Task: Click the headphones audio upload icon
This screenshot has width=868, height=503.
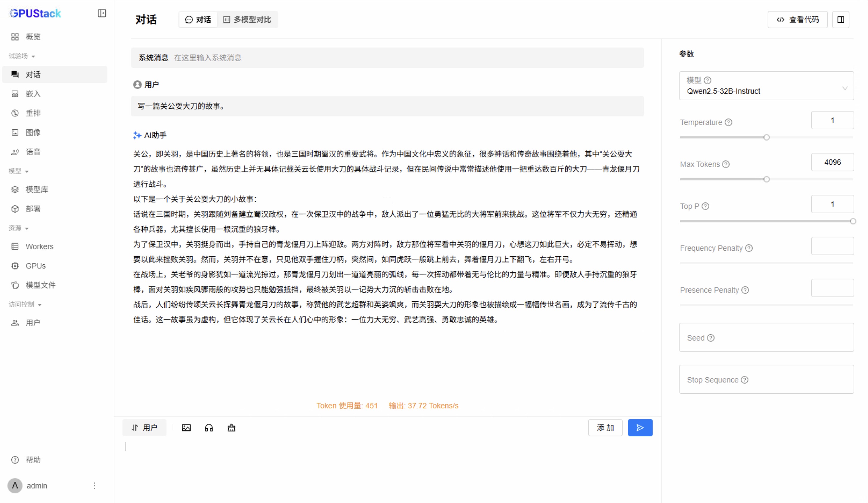Action: [x=209, y=428]
